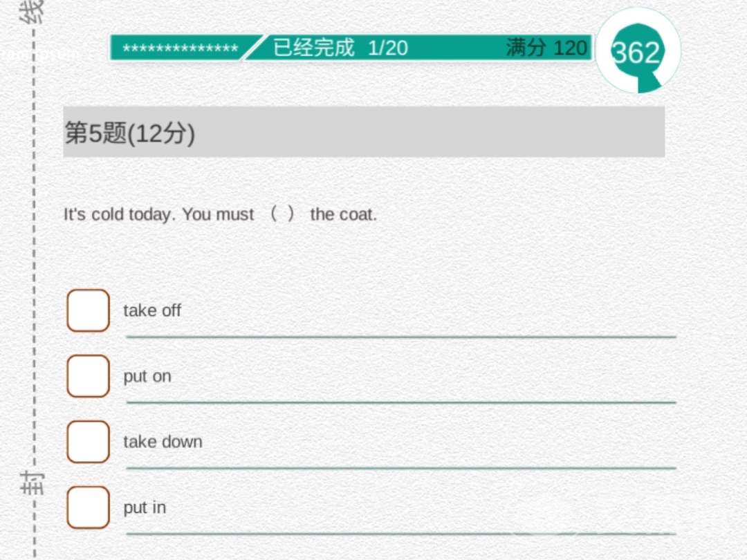Click the '线' character at top left

[33, 10]
